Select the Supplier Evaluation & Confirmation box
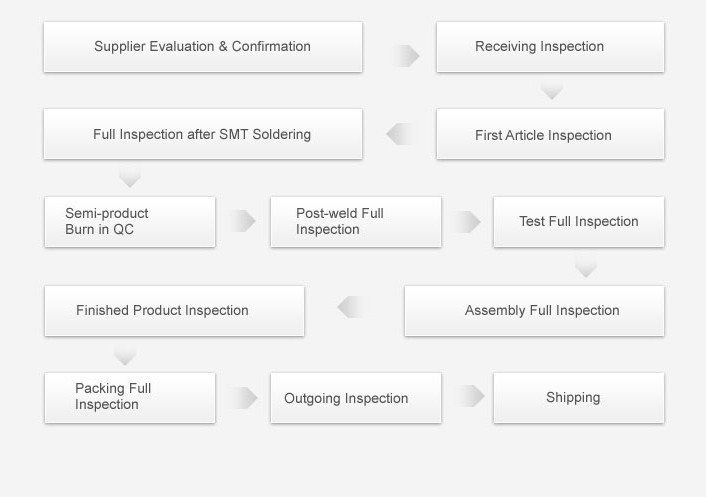The height and width of the screenshot is (497, 706). (x=203, y=47)
